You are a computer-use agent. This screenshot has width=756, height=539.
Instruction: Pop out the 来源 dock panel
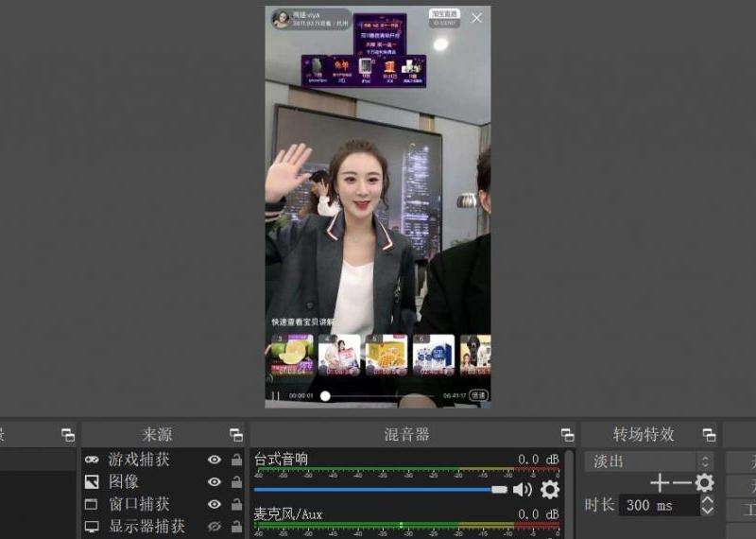[235, 435]
